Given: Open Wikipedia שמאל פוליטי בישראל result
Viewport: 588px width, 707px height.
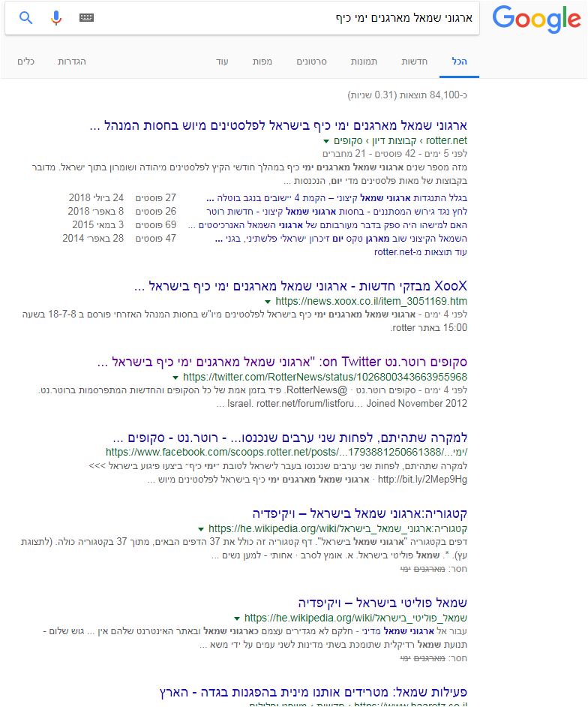Looking at the screenshot, I should point(382,603).
